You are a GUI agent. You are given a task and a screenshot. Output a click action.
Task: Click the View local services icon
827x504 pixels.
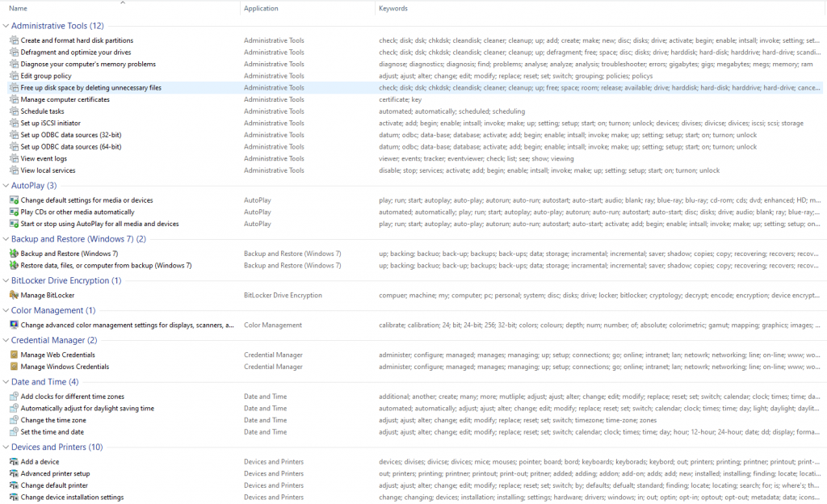click(x=15, y=170)
